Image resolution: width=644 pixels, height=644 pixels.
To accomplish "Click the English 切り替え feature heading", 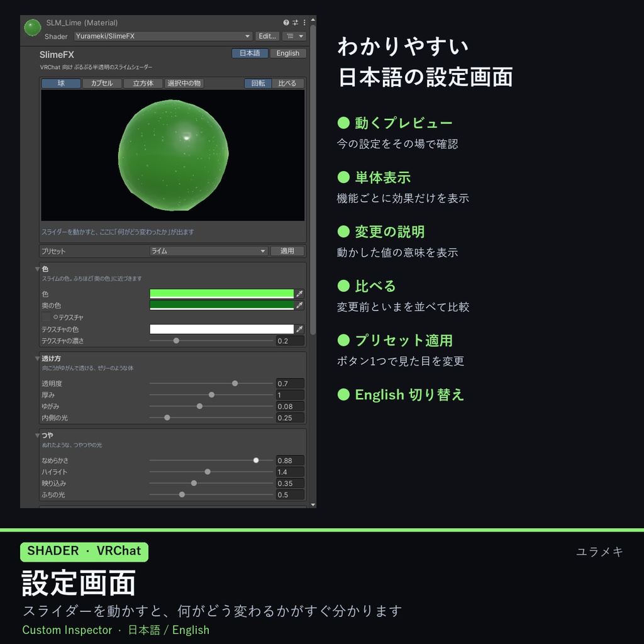I will (x=409, y=395).
